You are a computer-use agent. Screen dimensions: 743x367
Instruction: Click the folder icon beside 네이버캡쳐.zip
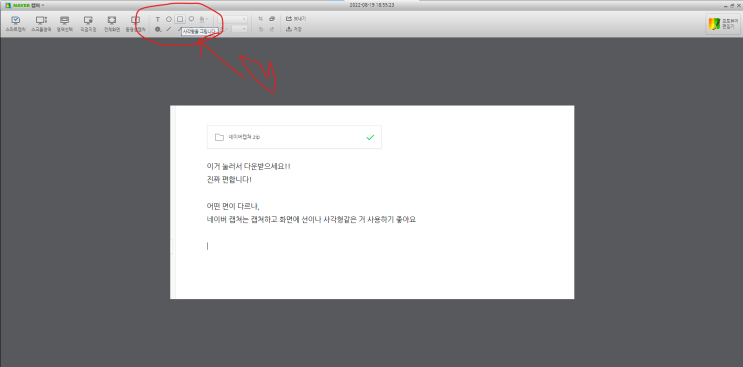219,137
